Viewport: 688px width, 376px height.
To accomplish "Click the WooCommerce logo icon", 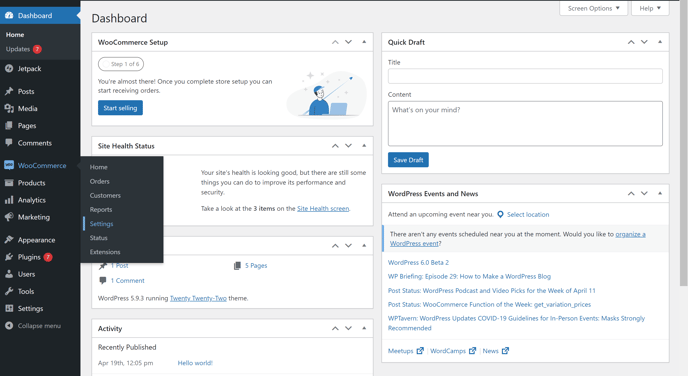I will click(x=9, y=165).
